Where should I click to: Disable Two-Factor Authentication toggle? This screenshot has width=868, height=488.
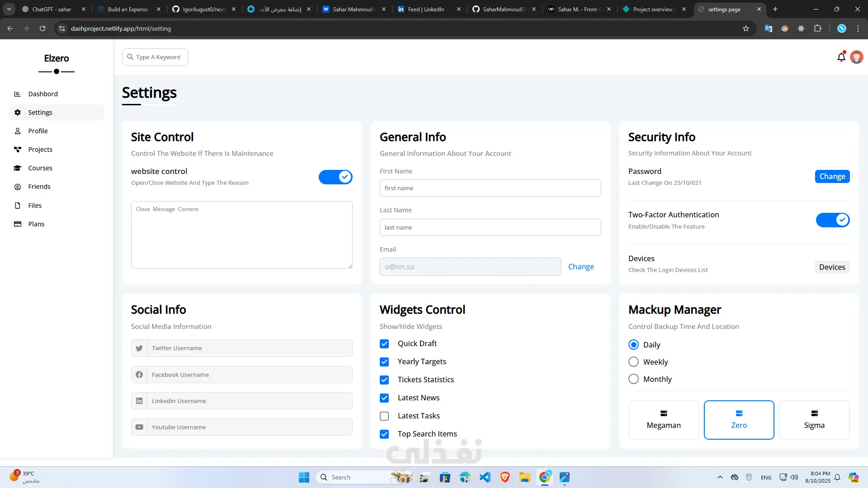tap(832, 220)
